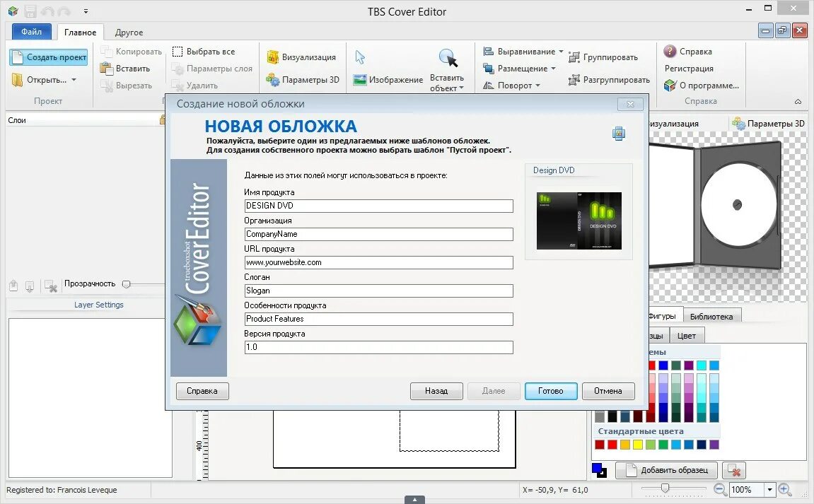Click the delete layer icon
This screenshot has width=814, height=504.
point(50,286)
